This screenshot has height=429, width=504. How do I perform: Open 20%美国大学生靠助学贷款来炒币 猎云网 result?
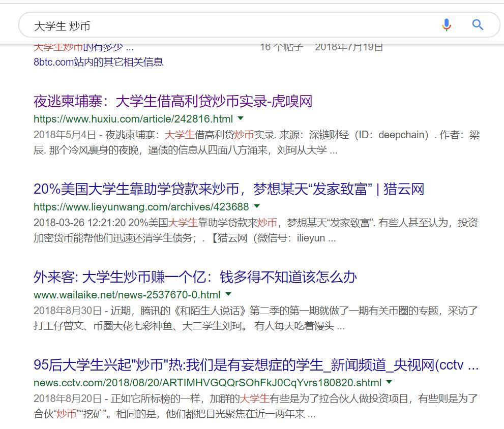pos(229,189)
